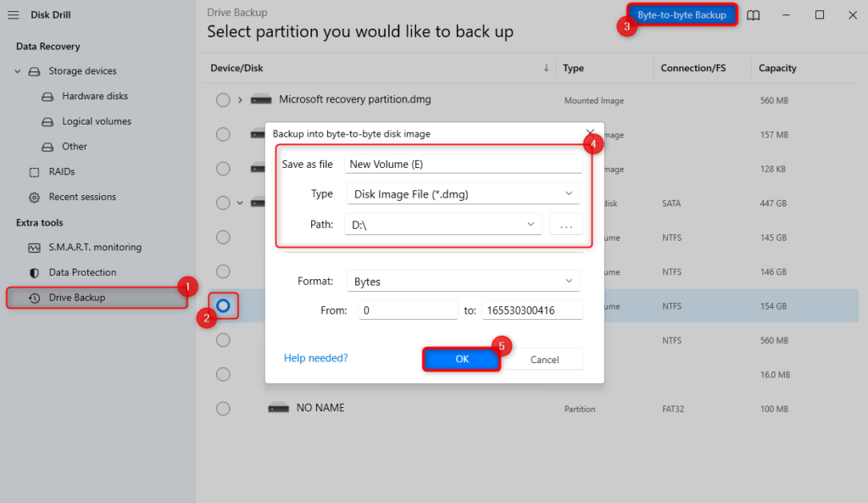Confirm backup with the OK button

(x=460, y=358)
